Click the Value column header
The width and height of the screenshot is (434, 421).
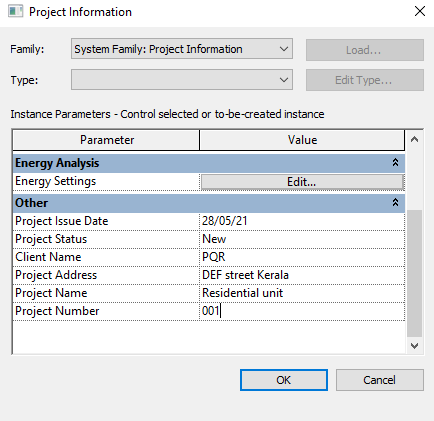(x=302, y=140)
